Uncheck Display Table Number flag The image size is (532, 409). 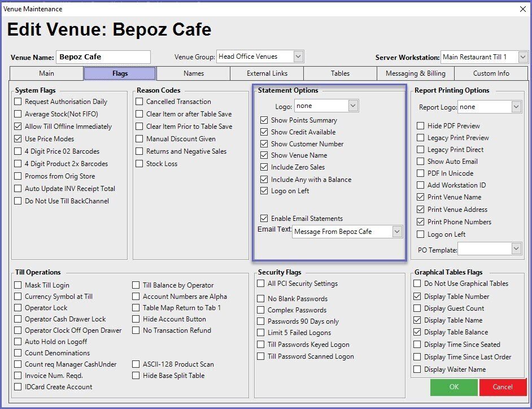(x=418, y=297)
